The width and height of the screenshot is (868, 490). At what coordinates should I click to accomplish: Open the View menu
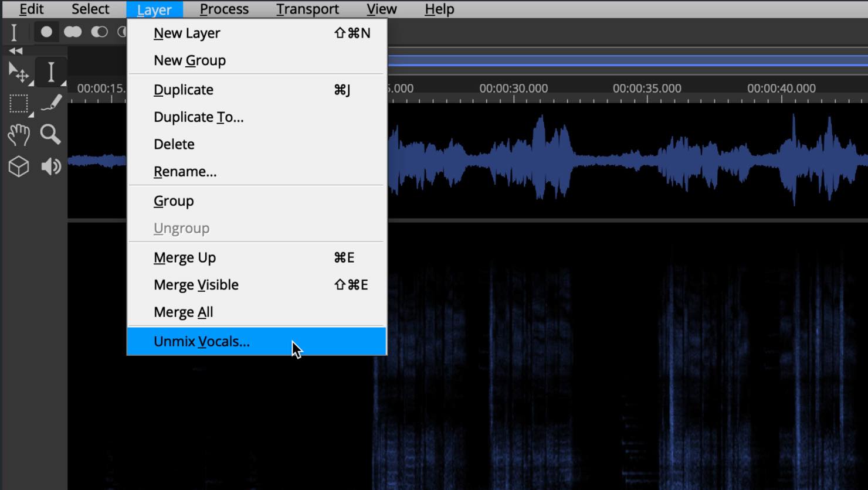coord(381,9)
